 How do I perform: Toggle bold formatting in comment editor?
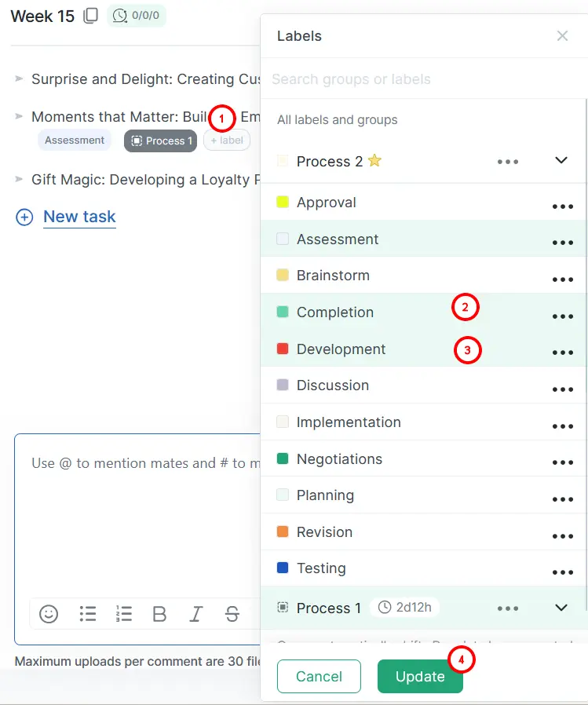point(159,614)
